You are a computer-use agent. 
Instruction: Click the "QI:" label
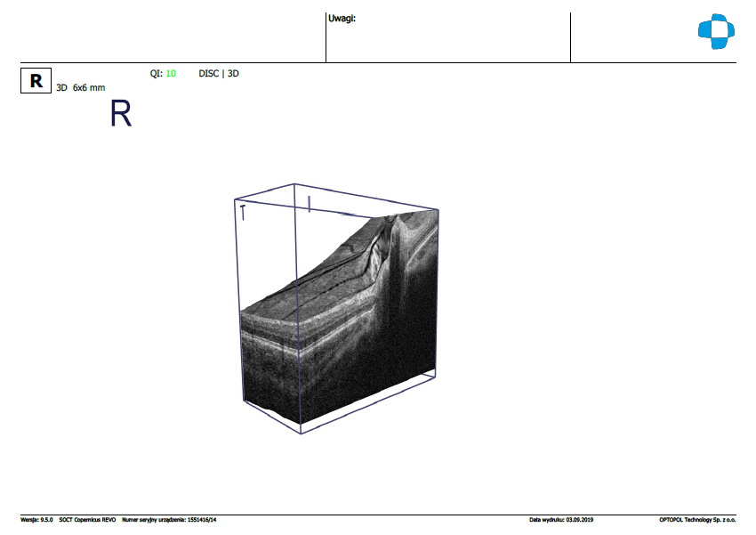pyautogui.click(x=157, y=73)
